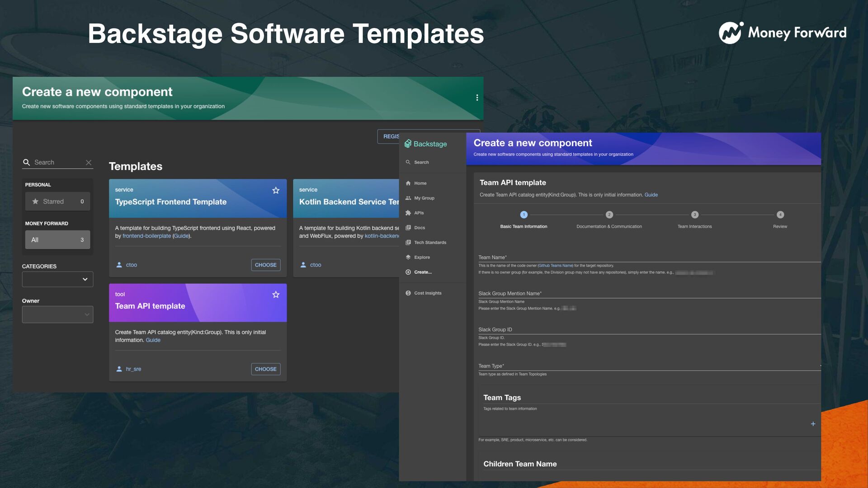Click the ctoo owner on TypeScript card
868x488 pixels.
[132, 265]
